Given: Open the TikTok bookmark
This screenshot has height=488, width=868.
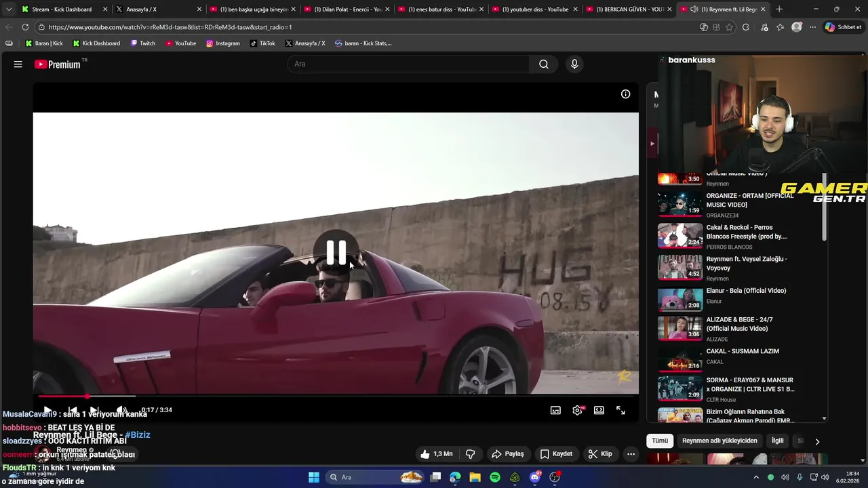Looking at the screenshot, I should 262,43.
